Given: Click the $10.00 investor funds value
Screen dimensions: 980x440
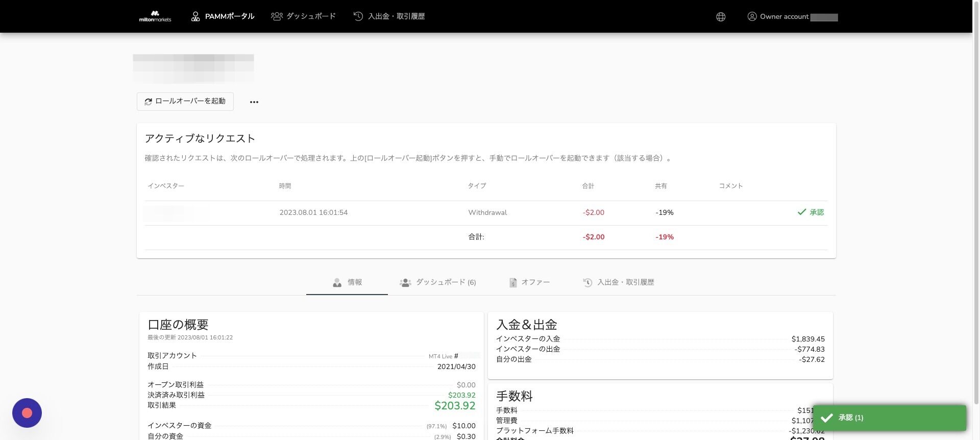Looking at the screenshot, I should point(464,426).
